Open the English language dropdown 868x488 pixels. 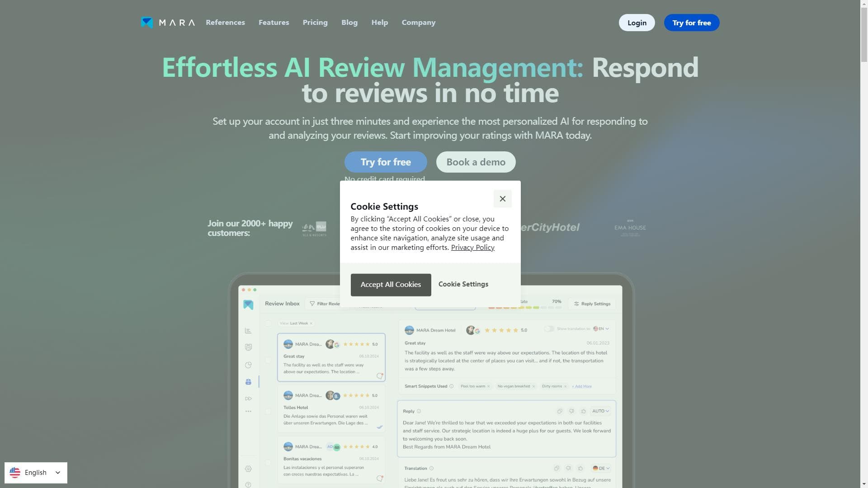[36, 473]
